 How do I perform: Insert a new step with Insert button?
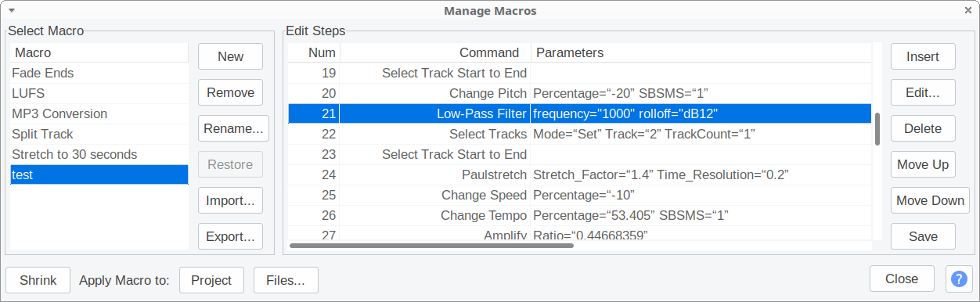point(923,56)
